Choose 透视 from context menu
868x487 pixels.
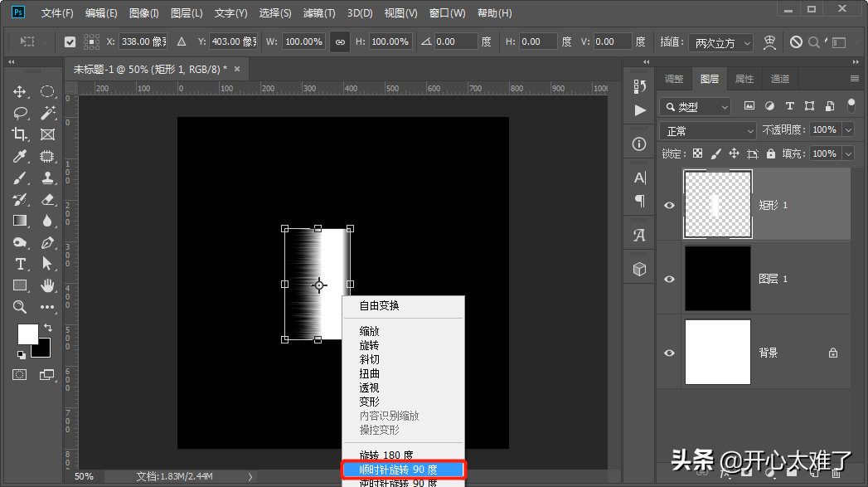pos(369,387)
